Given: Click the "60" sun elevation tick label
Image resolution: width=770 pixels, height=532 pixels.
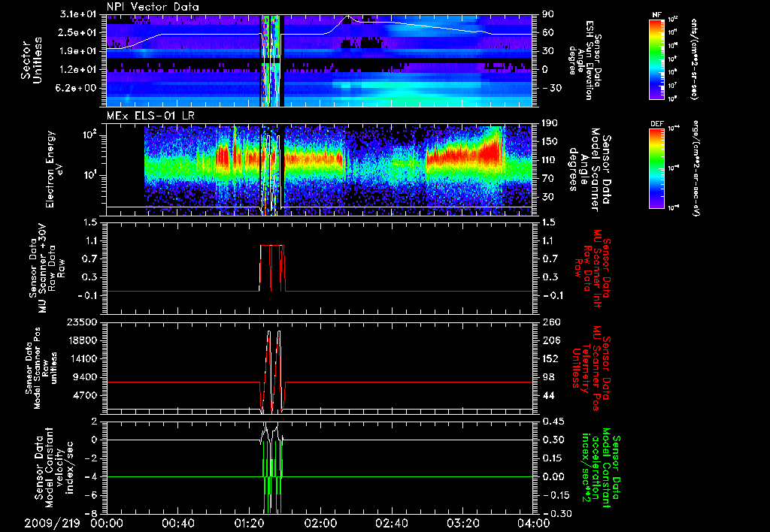Looking at the screenshot, I should point(548,32).
